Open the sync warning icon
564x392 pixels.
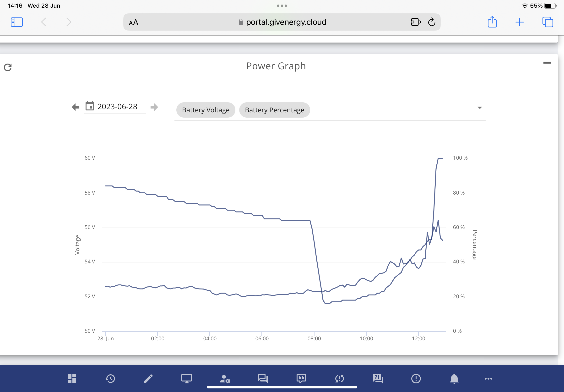(x=340, y=378)
